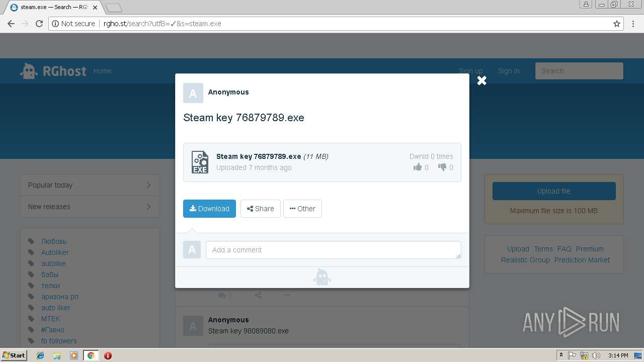Open the Home link
Screen dimensions: 644x362
coord(102,71)
